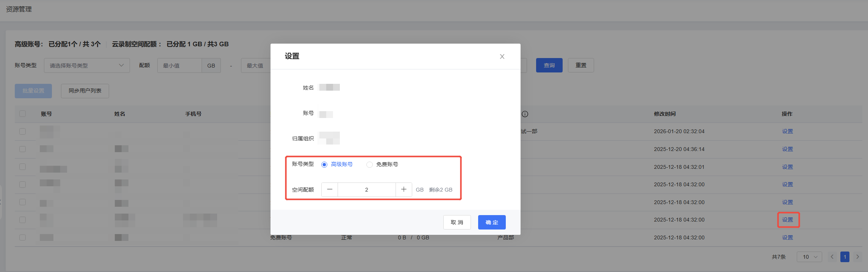Close the 设置 dialog with X icon

502,57
